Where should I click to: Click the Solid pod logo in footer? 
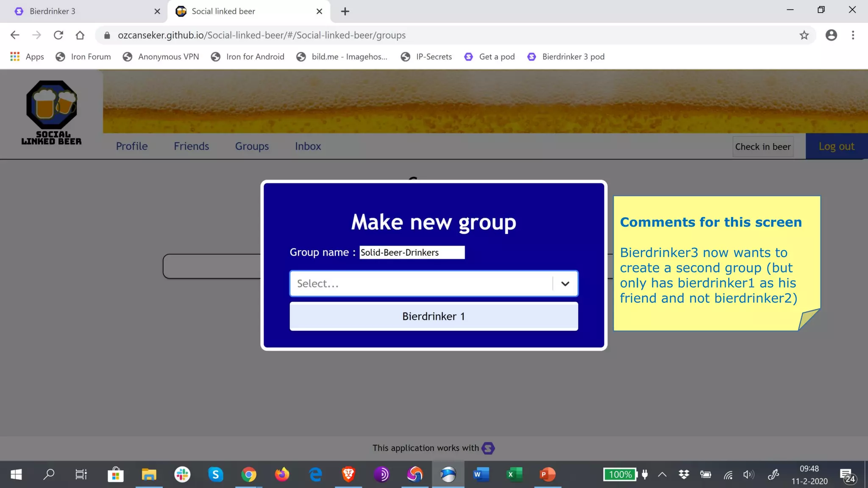488,448
